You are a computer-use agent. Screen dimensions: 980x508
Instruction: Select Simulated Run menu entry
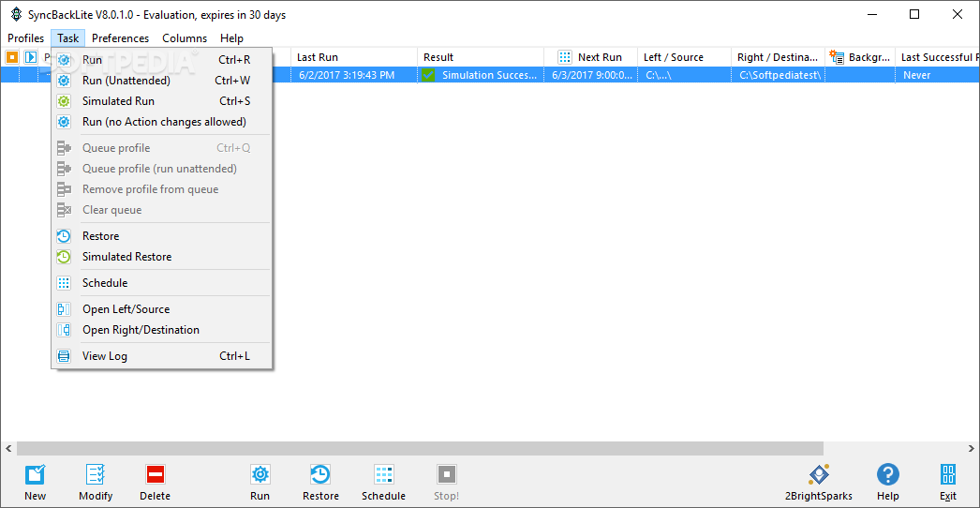pos(162,101)
